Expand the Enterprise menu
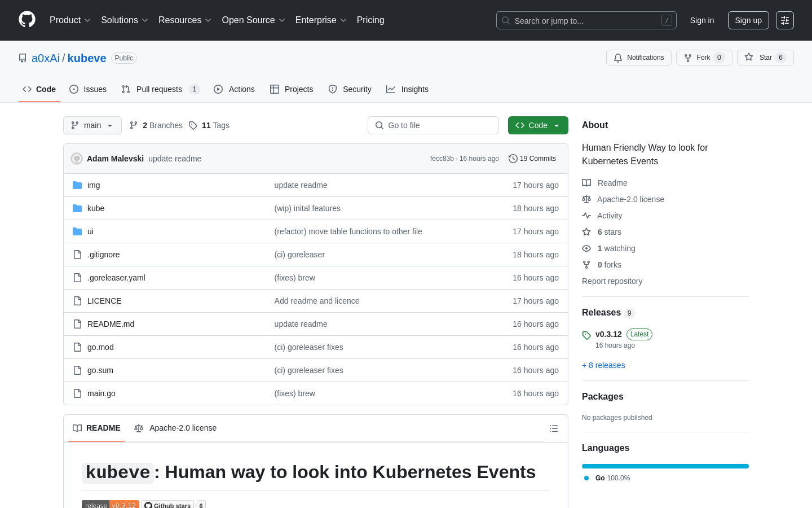This screenshot has width=812, height=508. point(321,20)
